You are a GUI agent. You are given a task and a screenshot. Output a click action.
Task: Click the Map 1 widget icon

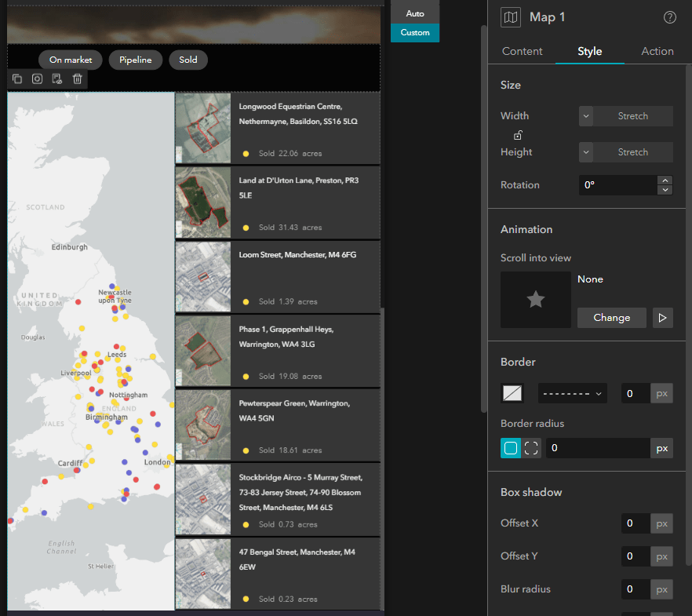[511, 17]
